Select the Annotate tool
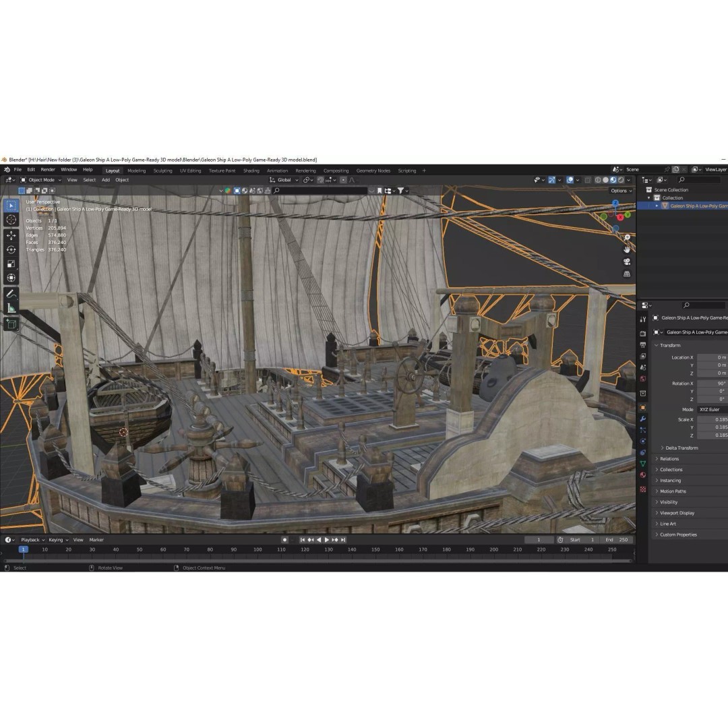728x728 pixels. 11,294
